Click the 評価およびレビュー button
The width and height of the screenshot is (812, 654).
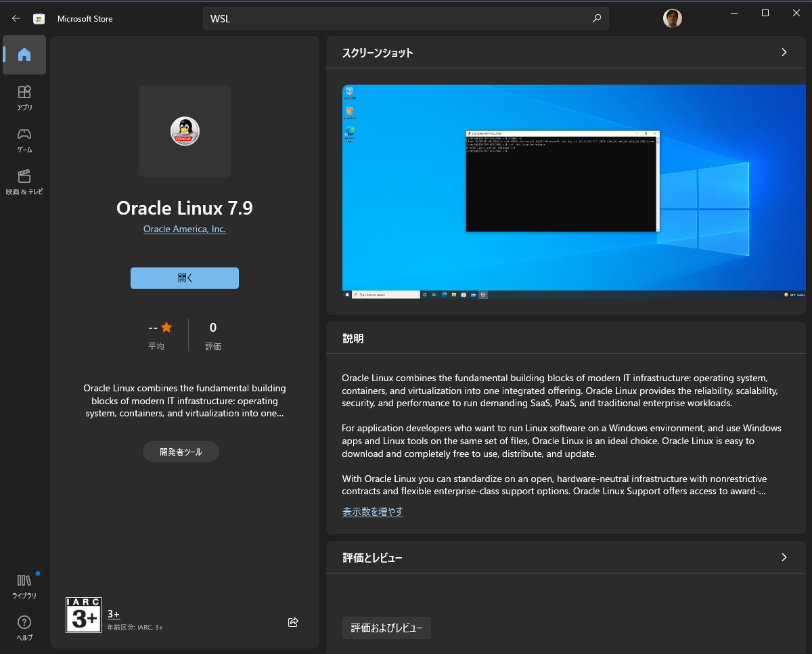(386, 628)
